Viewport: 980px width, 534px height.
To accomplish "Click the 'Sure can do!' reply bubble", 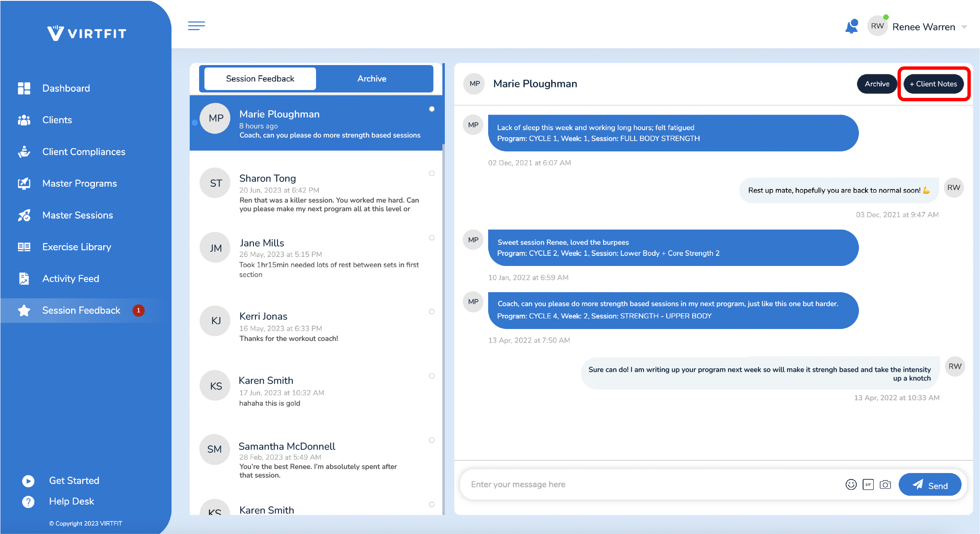I will coord(760,373).
